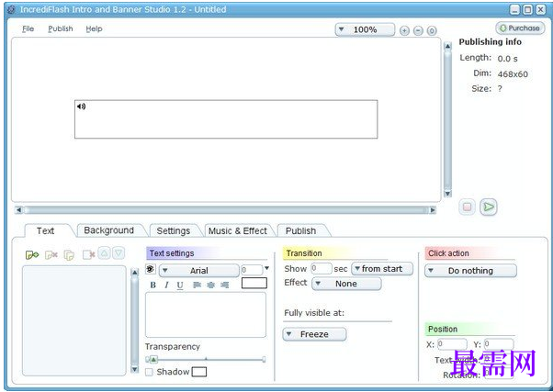
Task: Open the font size dropdown arrow
Action: point(267,268)
